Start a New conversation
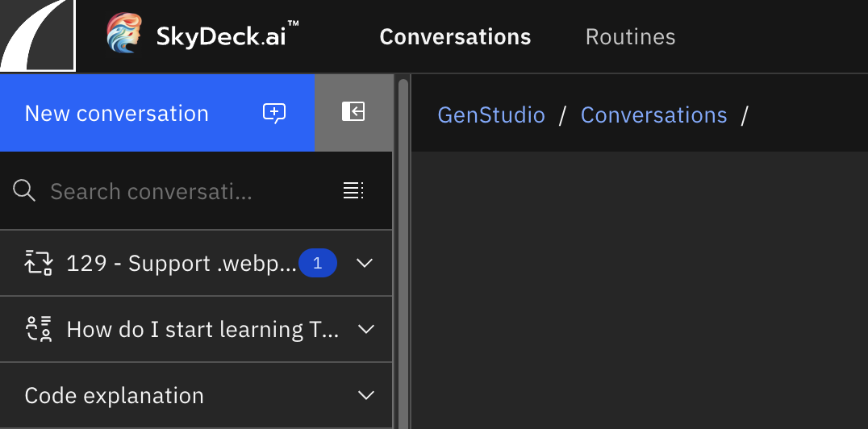The width and height of the screenshot is (868, 429). coord(117,113)
